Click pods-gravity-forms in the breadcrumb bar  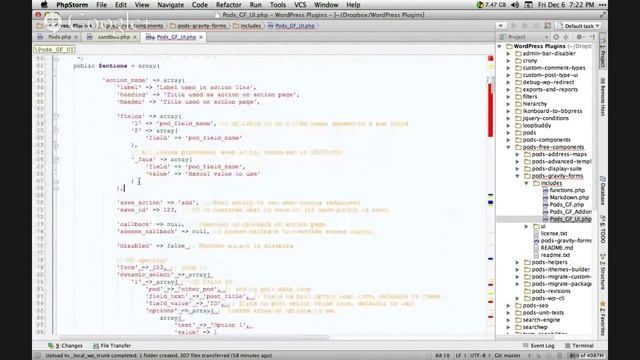point(198,26)
